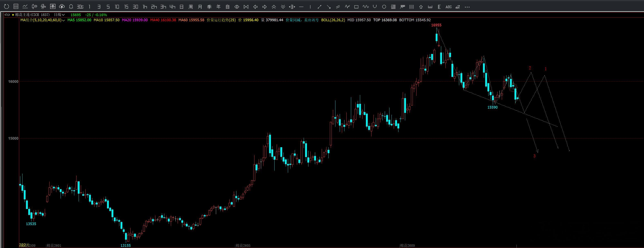Click the right arrow toolbar icon
The height and width of the screenshot is (248, 644).
click(265, 7)
